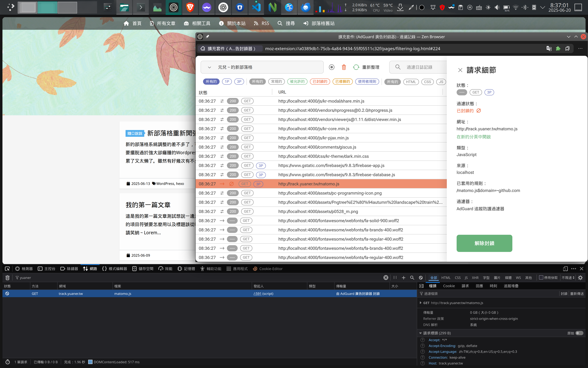588x368 pixels.
Task: Open network search magnifier icon
Action: coord(412,278)
